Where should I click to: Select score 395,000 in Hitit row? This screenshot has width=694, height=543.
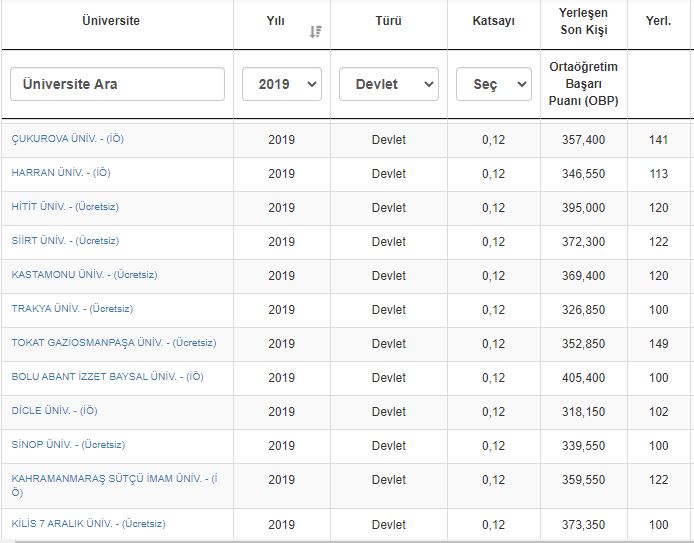pyautogui.click(x=583, y=208)
